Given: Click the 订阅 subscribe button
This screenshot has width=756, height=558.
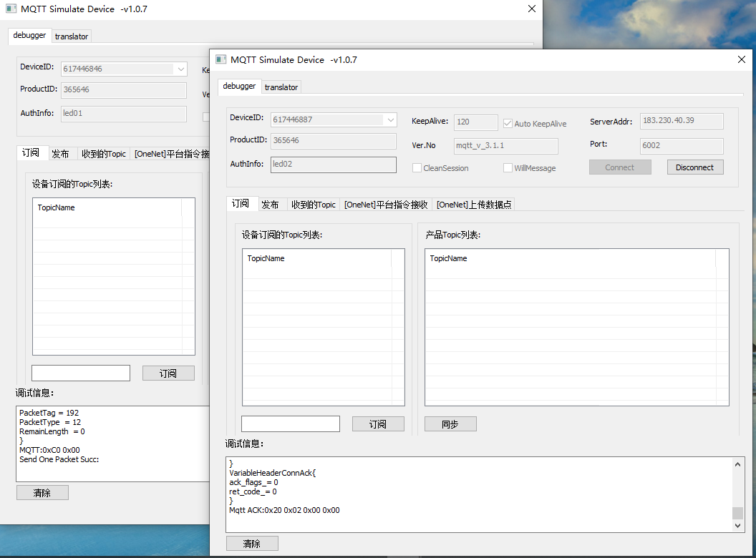Looking at the screenshot, I should click(x=377, y=424).
